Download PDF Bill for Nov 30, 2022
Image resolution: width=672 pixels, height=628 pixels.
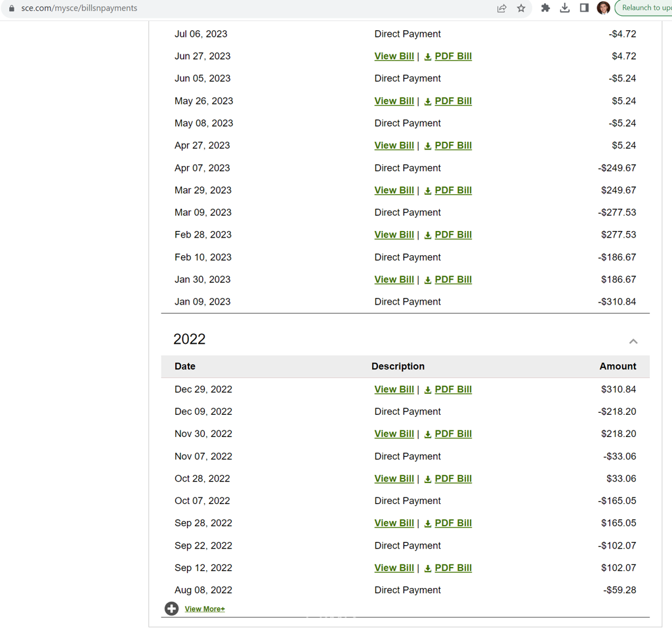453,434
